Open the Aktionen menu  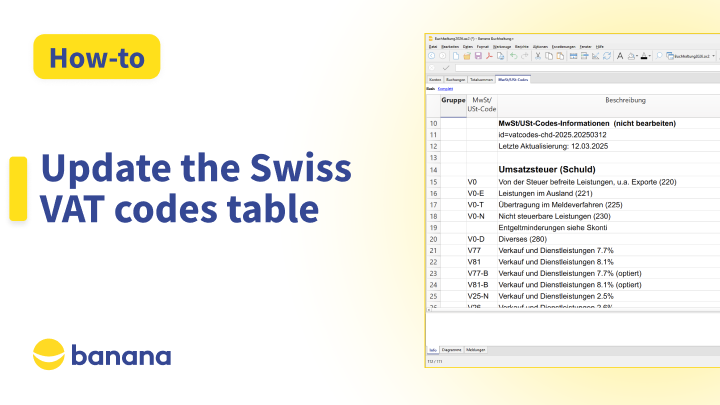point(540,47)
